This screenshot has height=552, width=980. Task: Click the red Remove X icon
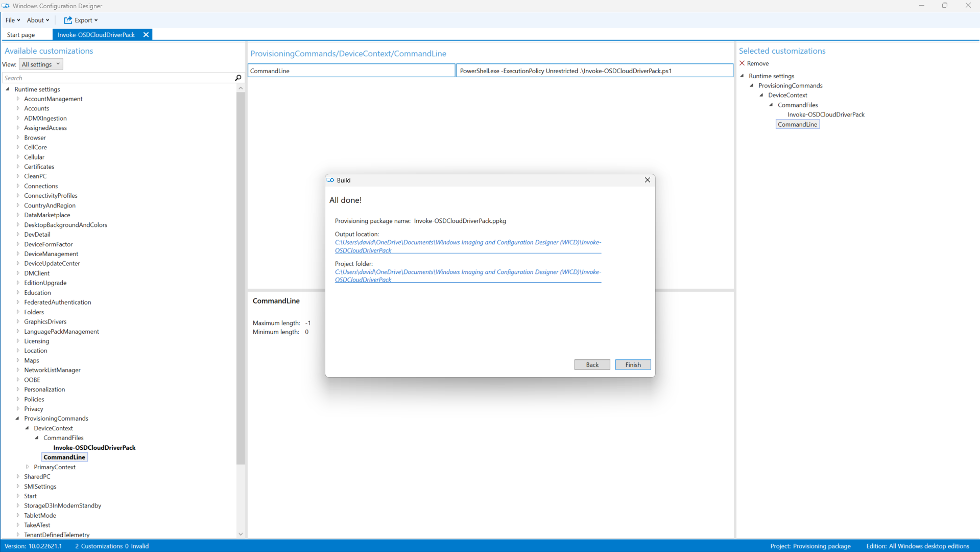pos(742,63)
